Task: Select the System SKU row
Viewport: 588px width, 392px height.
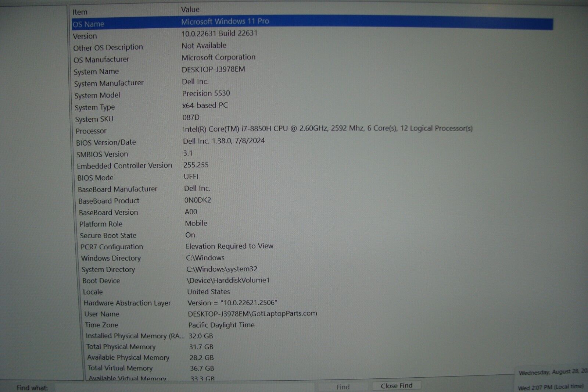Action: click(94, 119)
